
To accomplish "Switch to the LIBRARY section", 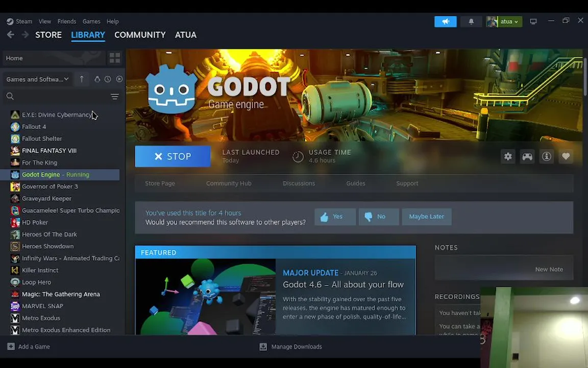I will tap(88, 35).
